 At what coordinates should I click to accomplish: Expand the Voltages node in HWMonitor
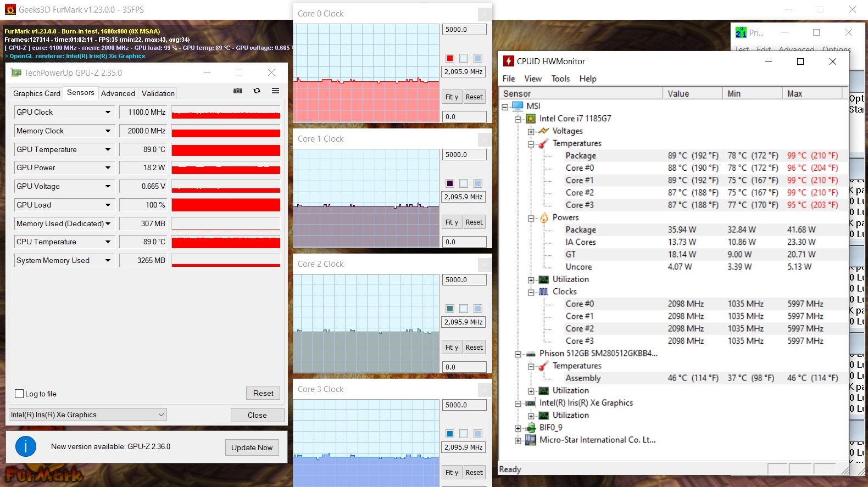pos(531,131)
